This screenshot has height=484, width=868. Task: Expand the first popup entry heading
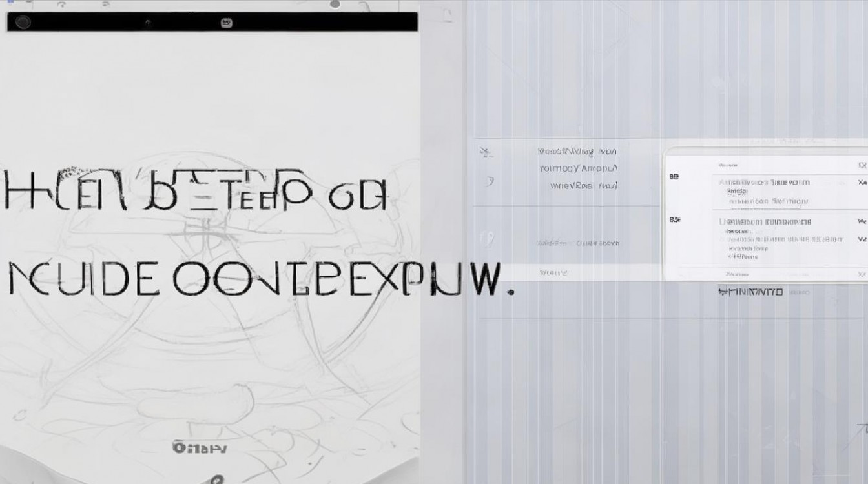[x=764, y=183]
